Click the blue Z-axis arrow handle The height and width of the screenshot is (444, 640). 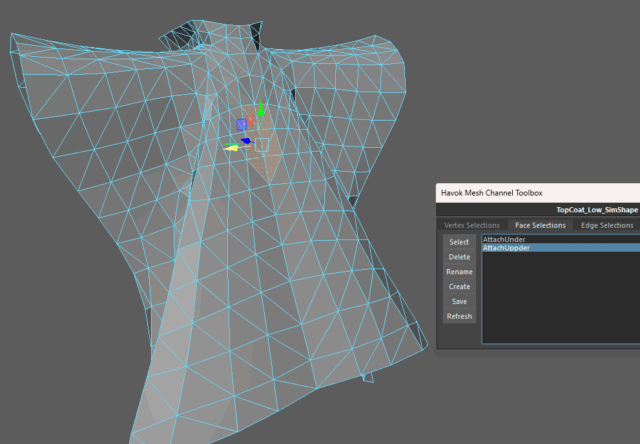[x=245, y=140]
